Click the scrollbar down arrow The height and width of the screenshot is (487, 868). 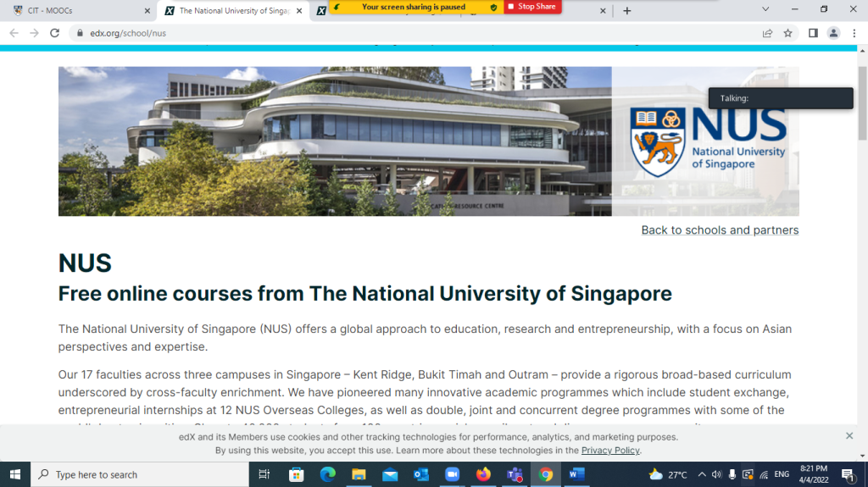[862, 456]
